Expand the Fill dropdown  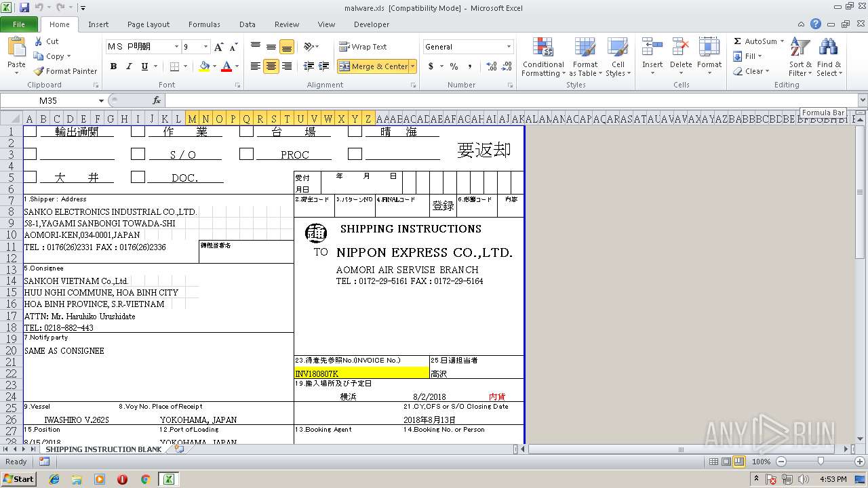coord(759,56)
